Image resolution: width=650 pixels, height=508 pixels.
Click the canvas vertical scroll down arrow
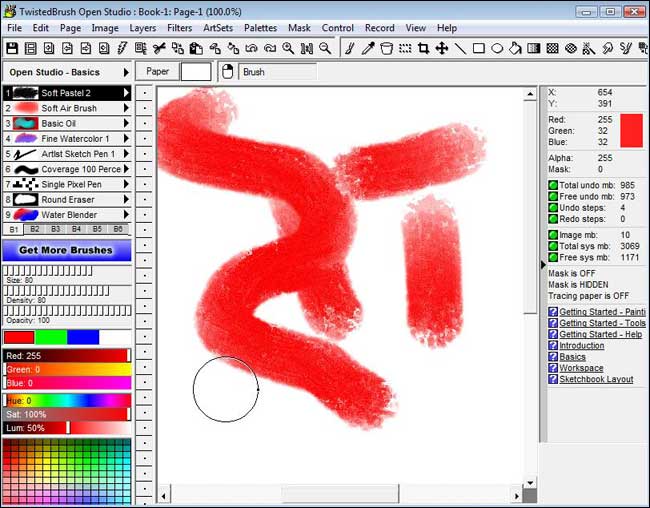(x=530, y=483)
